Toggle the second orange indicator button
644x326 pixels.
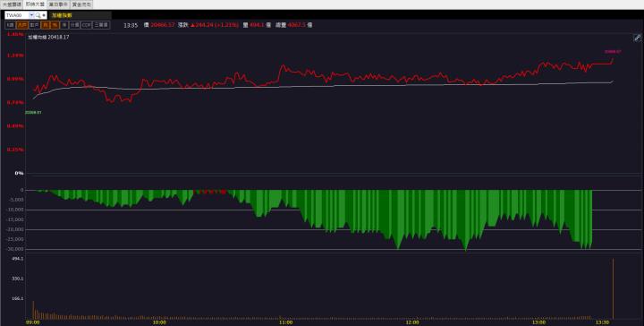click(x=46, y=25)
